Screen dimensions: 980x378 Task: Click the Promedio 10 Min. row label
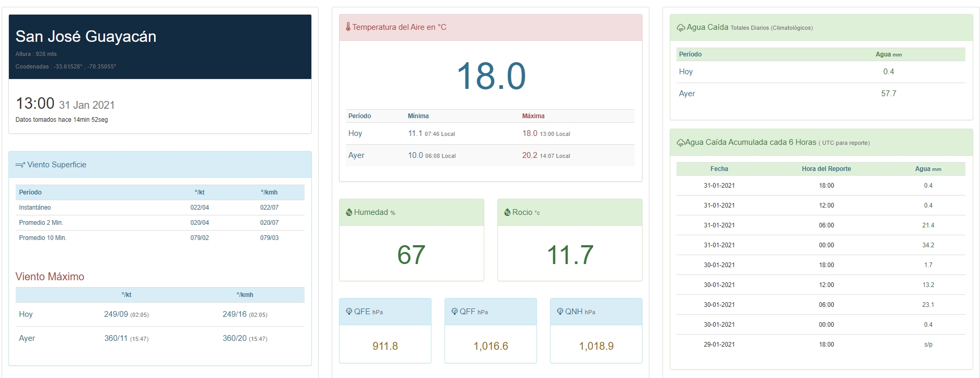(43, 238)
